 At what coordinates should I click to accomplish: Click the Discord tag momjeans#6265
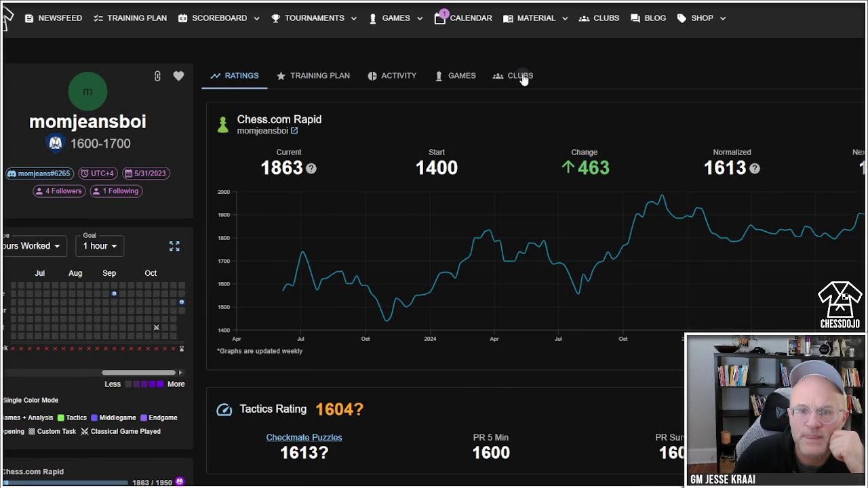tap(40, 174)
